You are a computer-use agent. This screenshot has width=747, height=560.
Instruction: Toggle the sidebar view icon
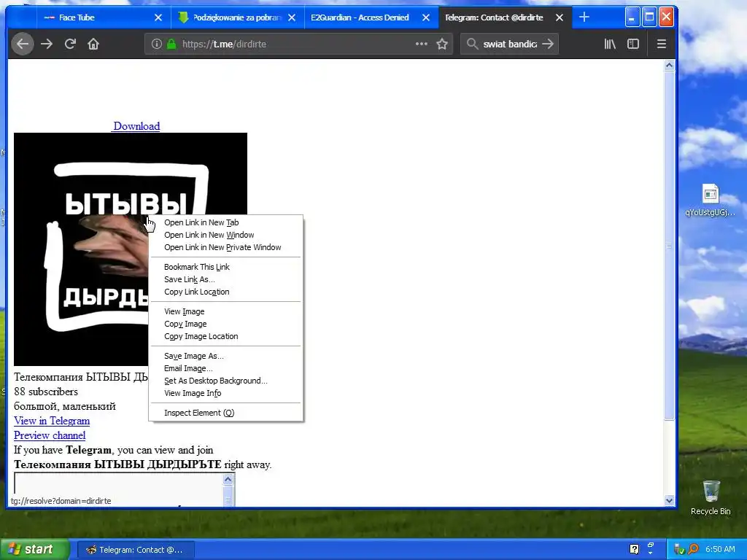(633, 44)
